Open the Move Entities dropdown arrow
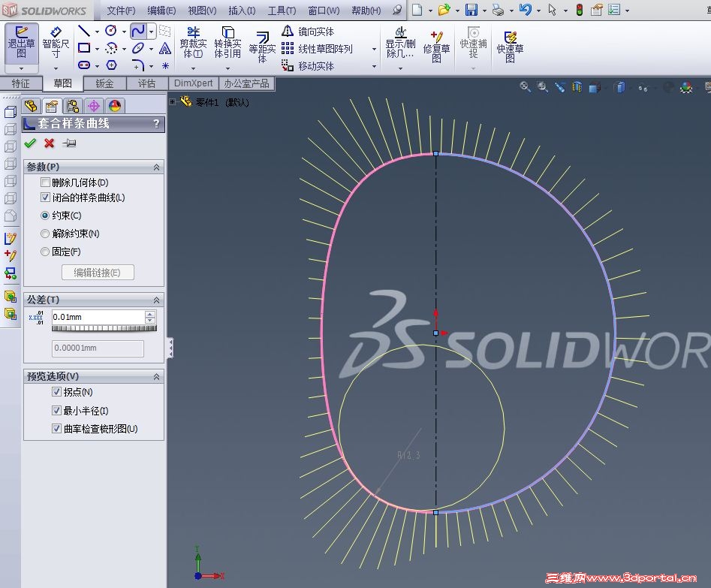This screenshot has width=711, height=588. point(374,66)
